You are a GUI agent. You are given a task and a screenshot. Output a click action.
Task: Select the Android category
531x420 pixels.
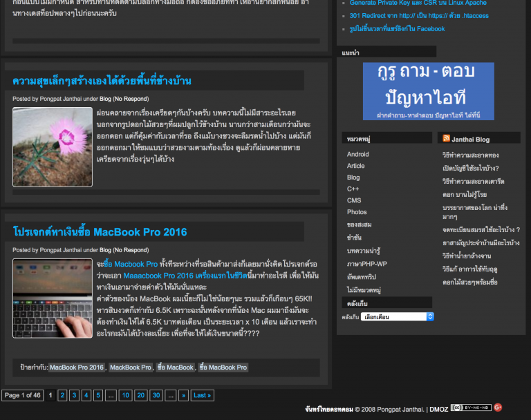tap(357, 154)
